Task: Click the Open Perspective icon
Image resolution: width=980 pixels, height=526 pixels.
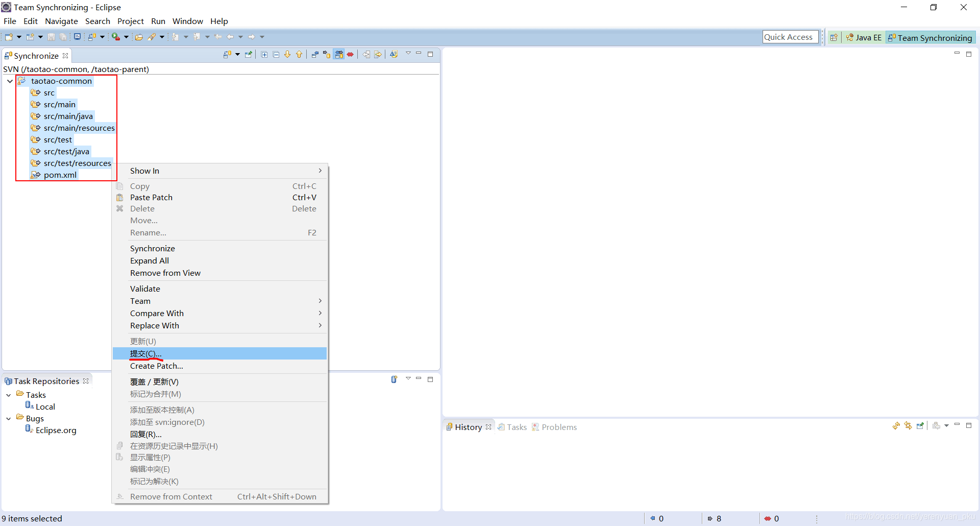Action: click(834, 37)
